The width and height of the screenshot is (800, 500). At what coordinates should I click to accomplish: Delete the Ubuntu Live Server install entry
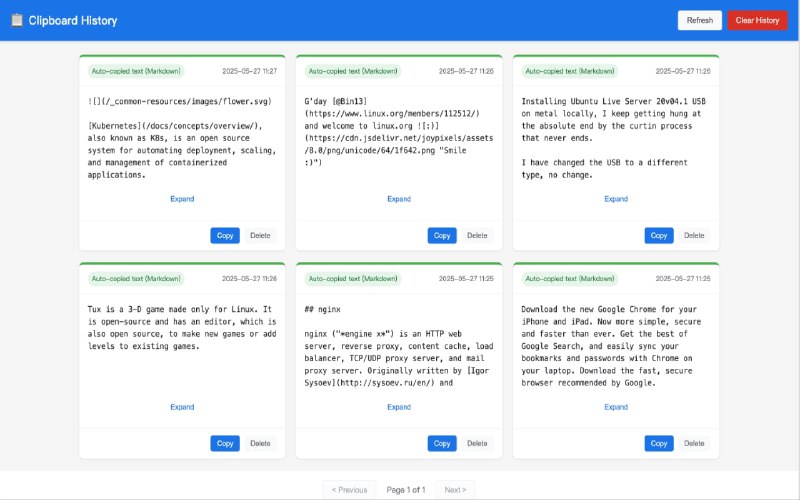tap(694, 235)
